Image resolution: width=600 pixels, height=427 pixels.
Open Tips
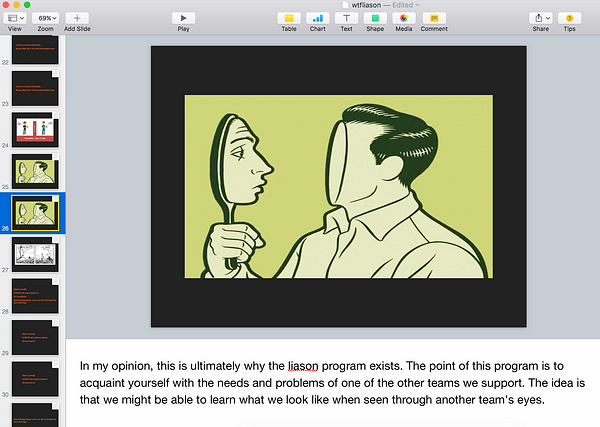coord(569,18)
